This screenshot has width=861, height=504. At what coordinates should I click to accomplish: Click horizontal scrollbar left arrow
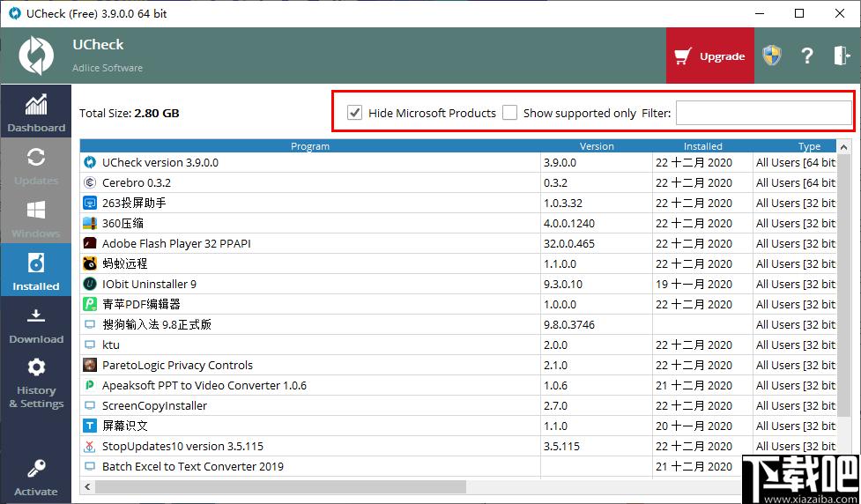(86, 486)
